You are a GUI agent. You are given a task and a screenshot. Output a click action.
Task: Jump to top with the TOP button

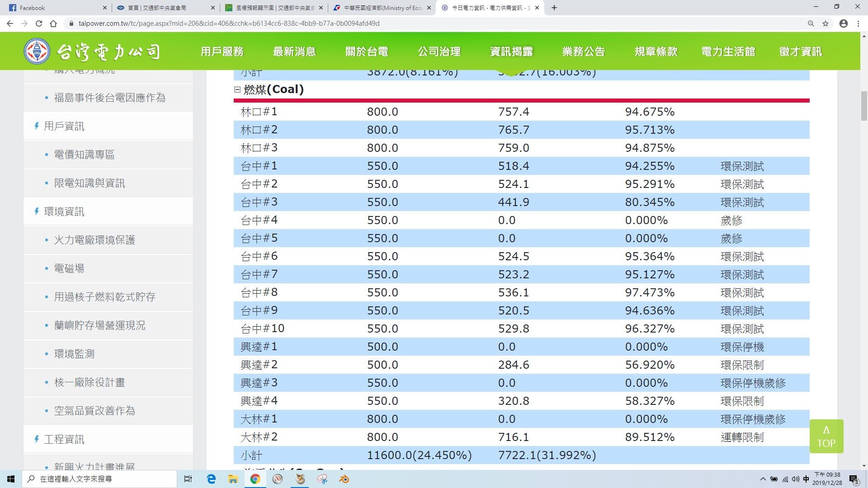(826, 436)
